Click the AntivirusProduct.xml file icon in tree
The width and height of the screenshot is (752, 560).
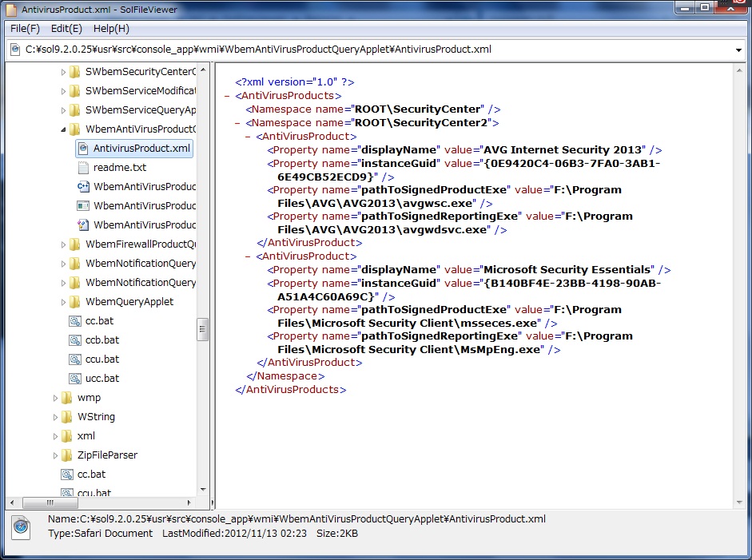tap(83, 148)
